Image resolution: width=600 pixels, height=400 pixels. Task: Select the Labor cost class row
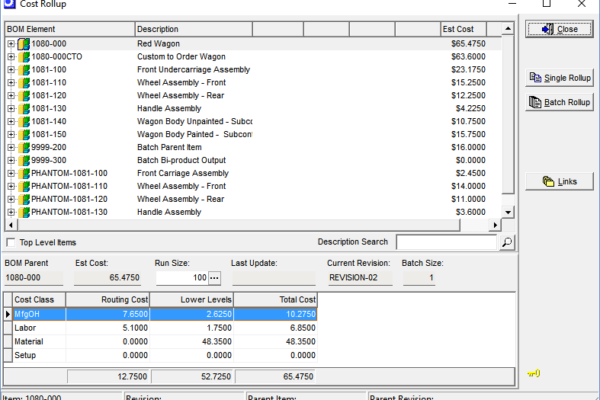coord(165,328)
